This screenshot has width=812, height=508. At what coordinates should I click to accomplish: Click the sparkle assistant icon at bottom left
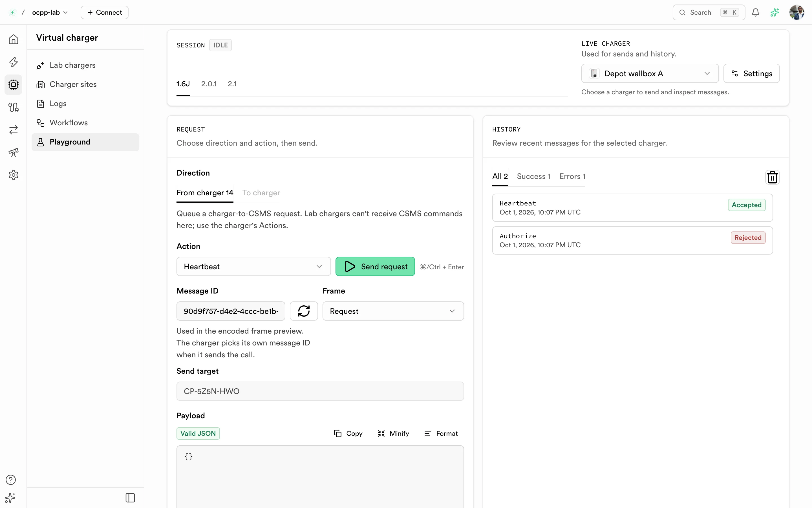[11, 497]
